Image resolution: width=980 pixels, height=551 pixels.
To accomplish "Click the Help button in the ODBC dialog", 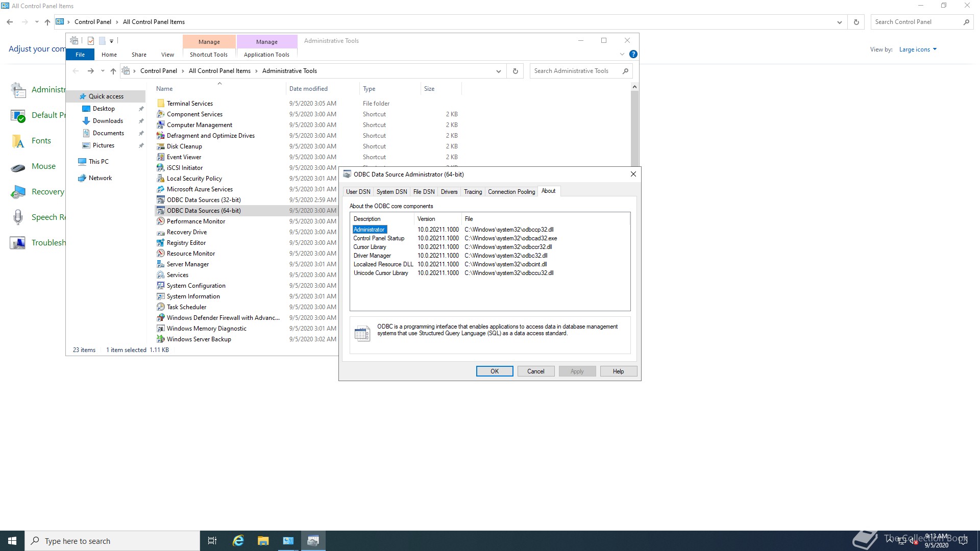I will pos(618,371).
